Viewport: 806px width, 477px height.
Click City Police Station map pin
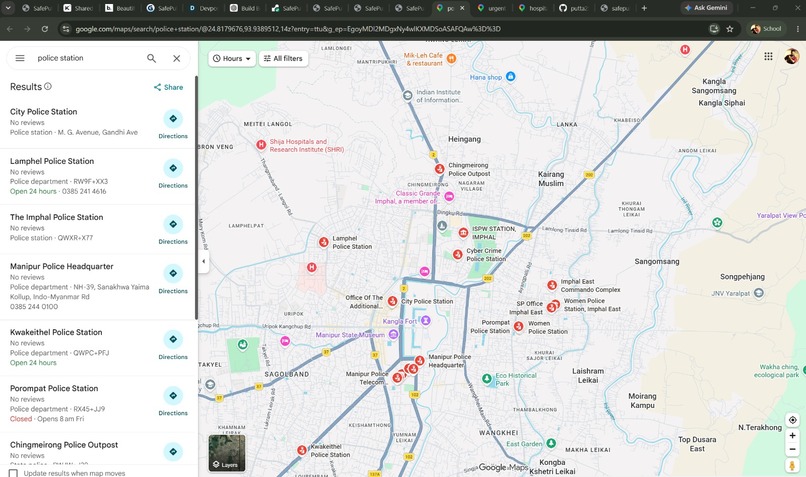tap(392, 301)
